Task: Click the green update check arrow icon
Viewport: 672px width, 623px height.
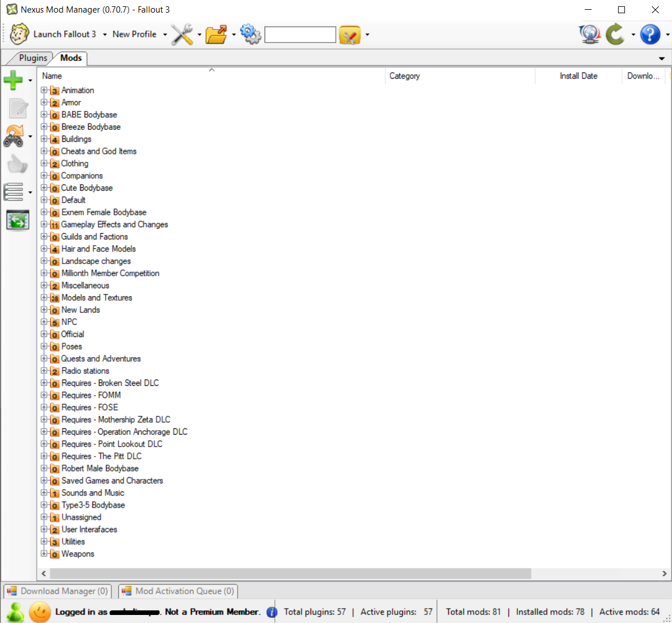Action: (x=615, y=34)
